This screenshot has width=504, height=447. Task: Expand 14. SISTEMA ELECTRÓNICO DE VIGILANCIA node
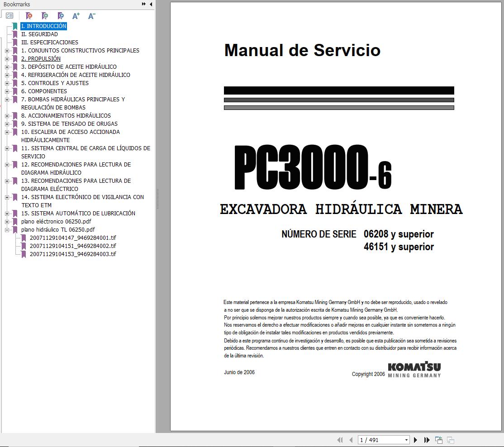(x=7, y=197)
